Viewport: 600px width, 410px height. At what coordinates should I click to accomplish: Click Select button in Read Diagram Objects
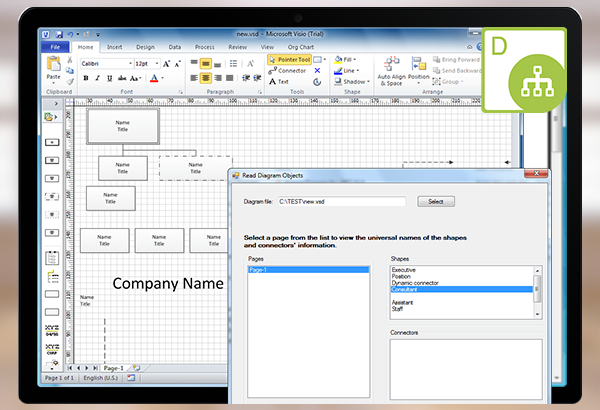click(436, 201)
